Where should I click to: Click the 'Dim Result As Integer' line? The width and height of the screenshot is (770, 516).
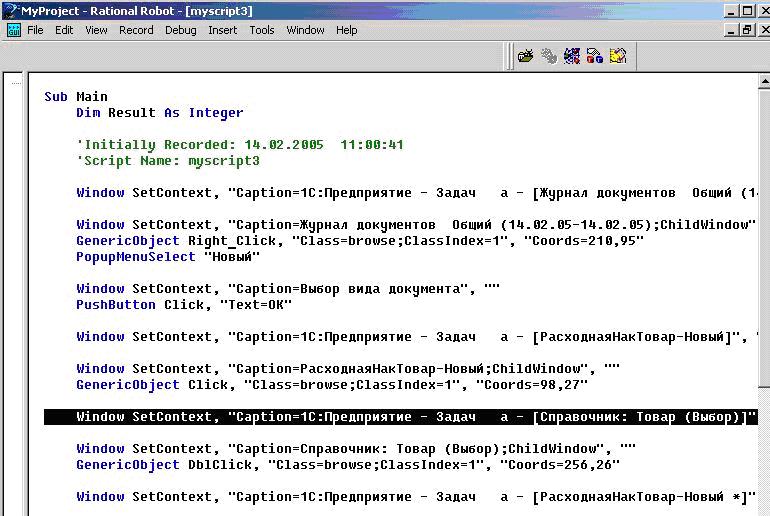click(x=160, y=113)
